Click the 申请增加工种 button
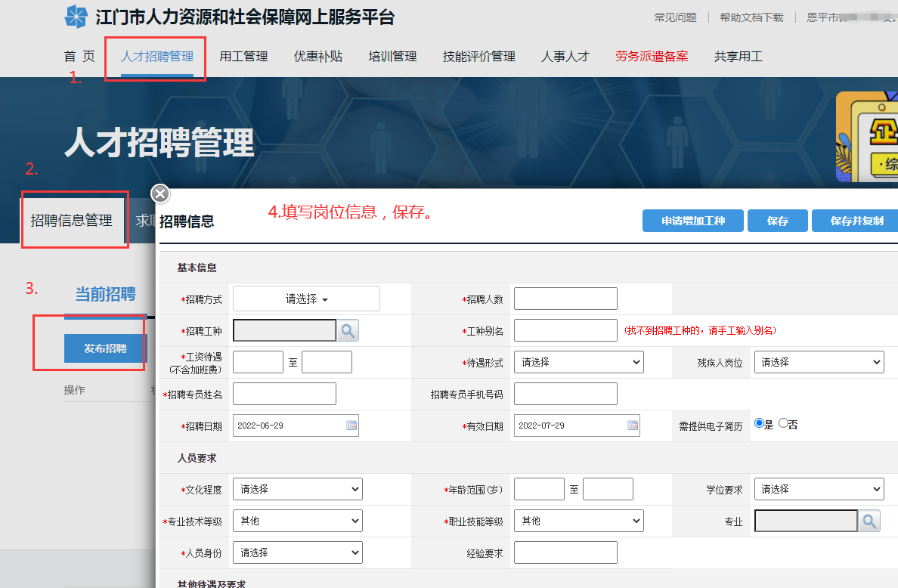Viewport: 898px width, 588px height. [x=692, y=221]
